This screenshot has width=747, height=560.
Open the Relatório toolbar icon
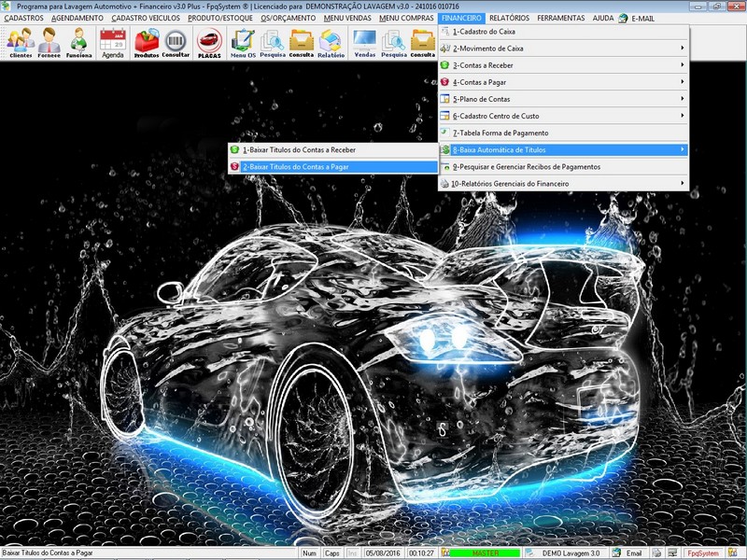point(331,43)
